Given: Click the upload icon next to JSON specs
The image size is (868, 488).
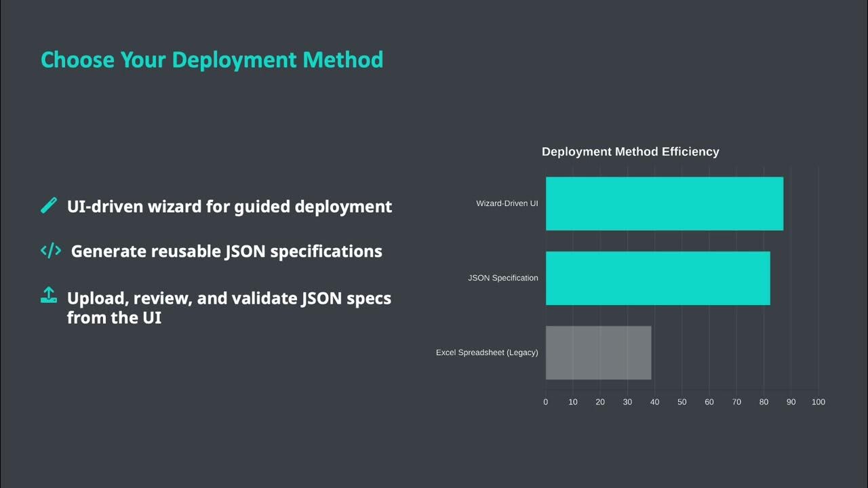Looking at the screenshot, I should pyautogui.click(x=49, y=296).
